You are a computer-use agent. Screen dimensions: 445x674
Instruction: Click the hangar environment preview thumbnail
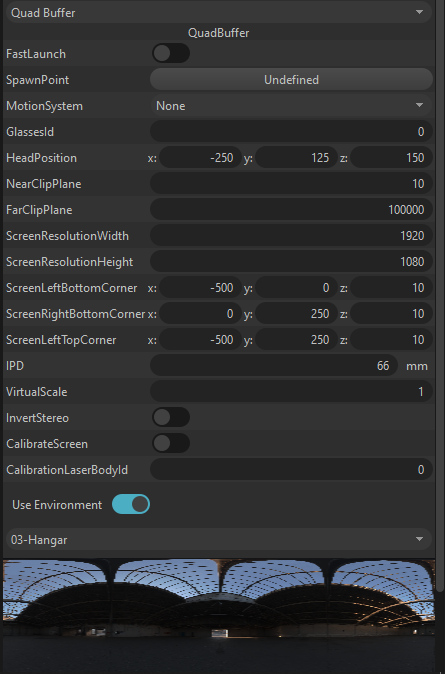(219, 616)
